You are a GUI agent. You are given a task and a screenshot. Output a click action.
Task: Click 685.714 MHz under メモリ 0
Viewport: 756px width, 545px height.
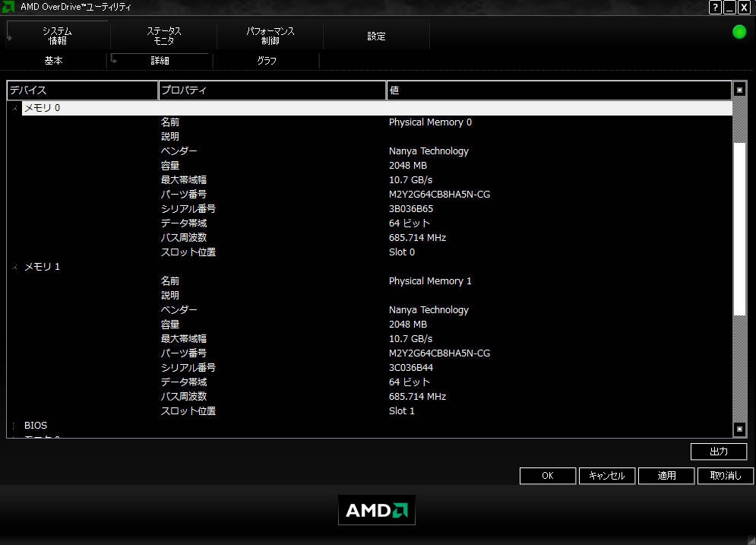pyautogui.click(x=418, y=238)
